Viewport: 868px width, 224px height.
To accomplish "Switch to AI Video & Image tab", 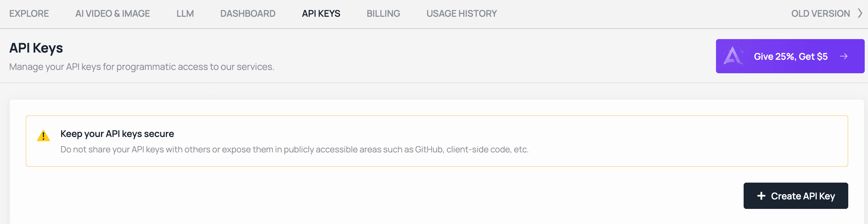I will pos(113,13).
